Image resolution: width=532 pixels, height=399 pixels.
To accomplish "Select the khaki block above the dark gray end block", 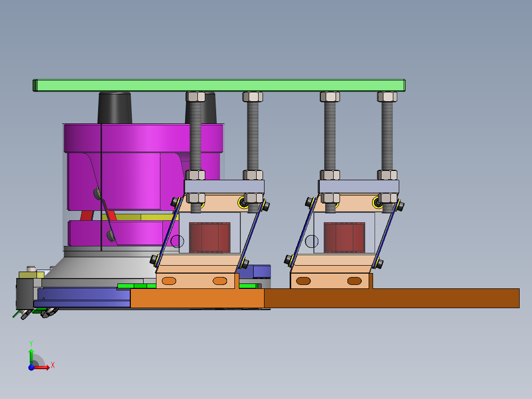I will [x=31, y=275].
